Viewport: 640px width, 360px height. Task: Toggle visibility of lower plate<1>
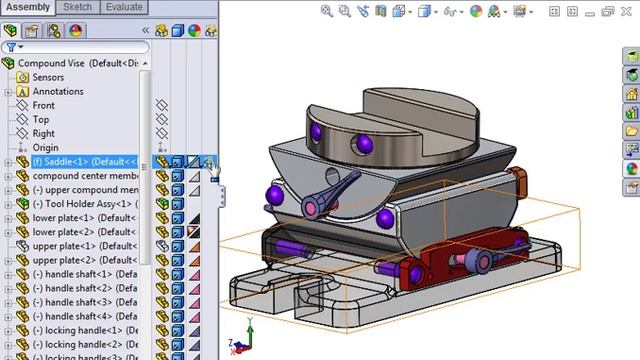point(162,218)
